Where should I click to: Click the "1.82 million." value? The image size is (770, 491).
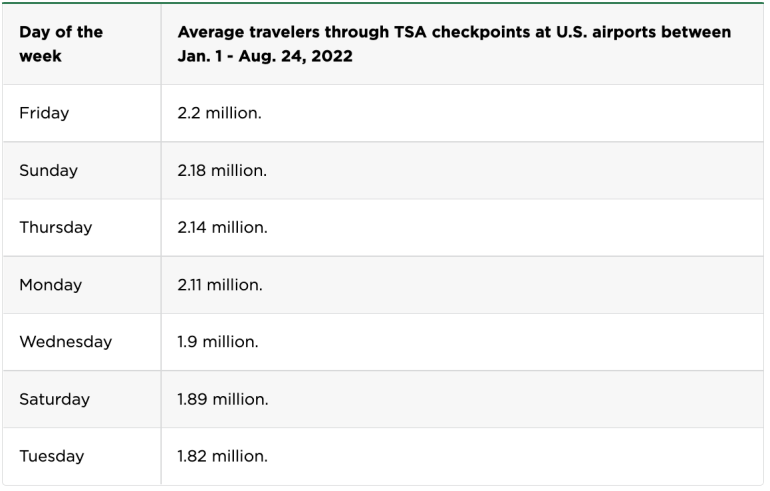[x=222, y=456]
